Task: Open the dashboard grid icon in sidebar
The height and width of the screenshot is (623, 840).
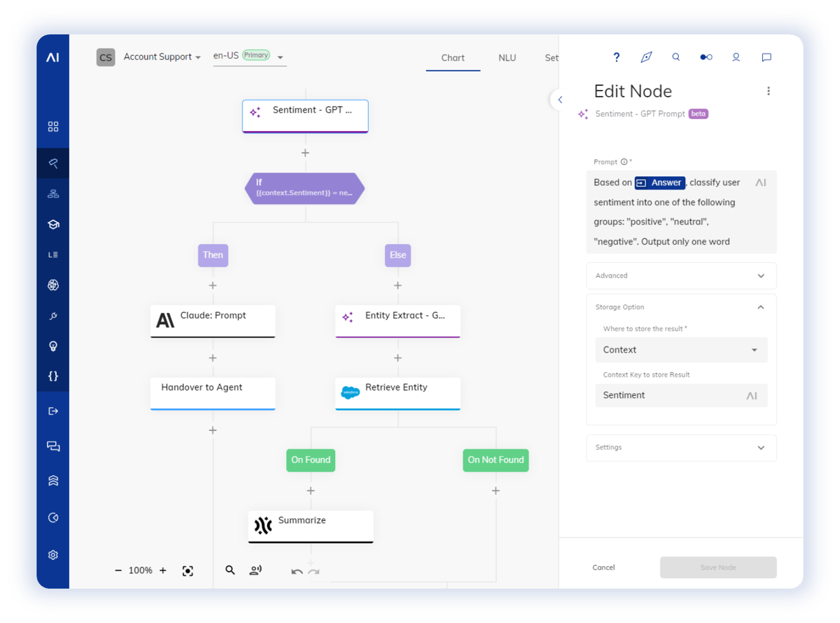Action: tap(53, 126)
